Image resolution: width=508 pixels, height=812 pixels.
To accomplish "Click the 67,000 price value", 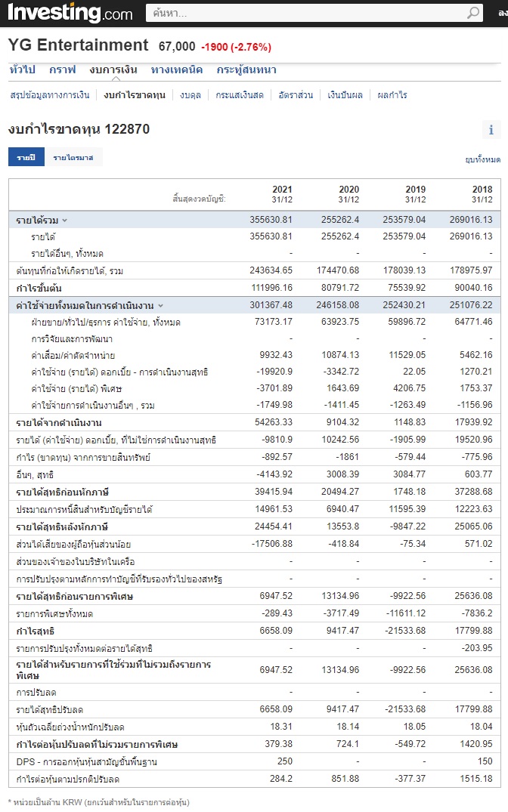I will [x=177, y=47].
